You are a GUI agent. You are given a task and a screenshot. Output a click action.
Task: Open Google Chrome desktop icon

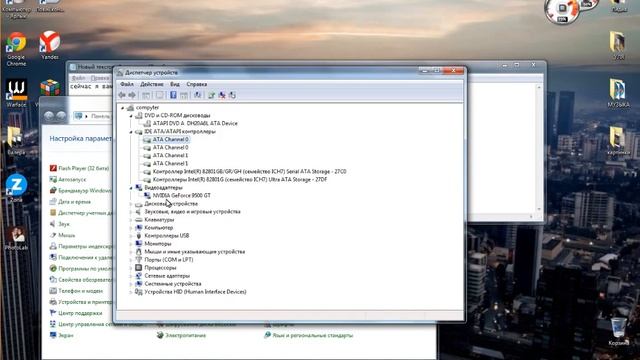[16, 42]
